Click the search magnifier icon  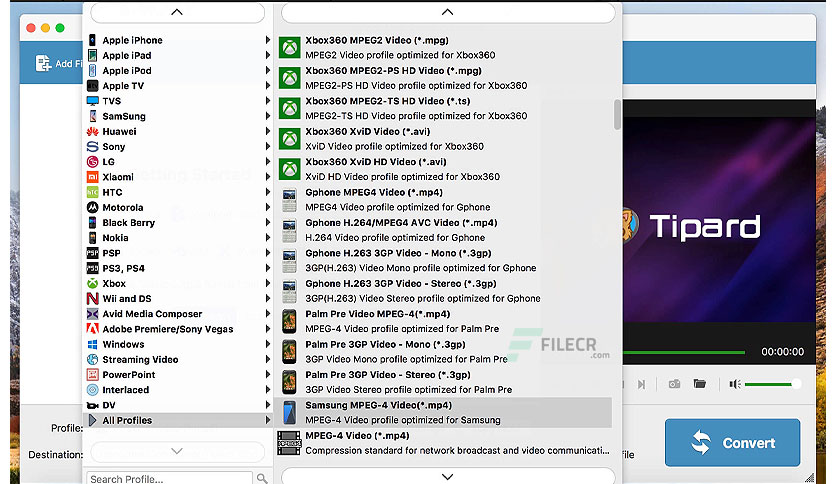tap(262, 478)
